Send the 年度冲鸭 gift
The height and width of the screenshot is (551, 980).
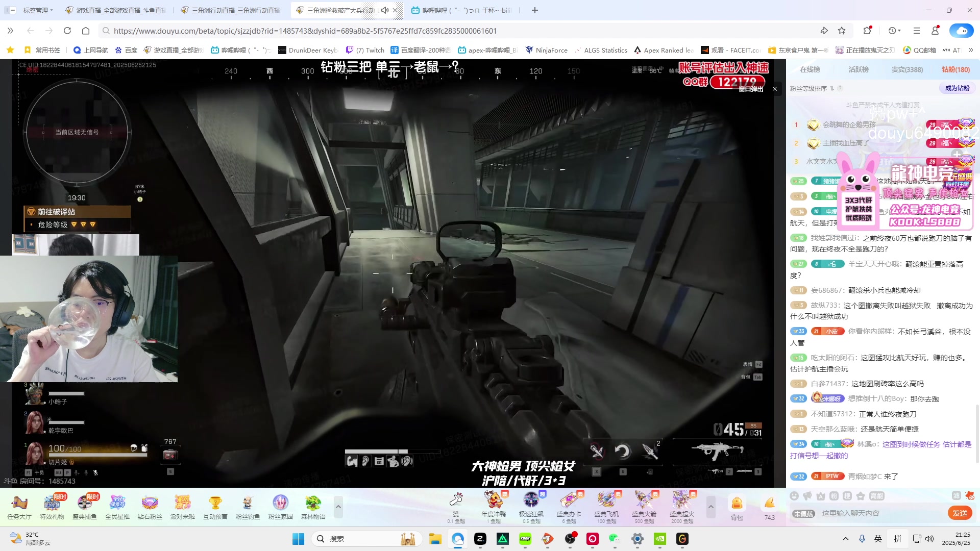(x=494, y=506)
